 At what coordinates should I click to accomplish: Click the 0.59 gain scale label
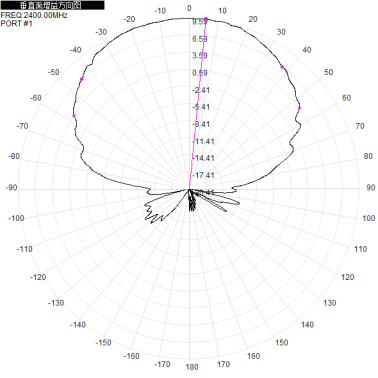tap(200, 73)
